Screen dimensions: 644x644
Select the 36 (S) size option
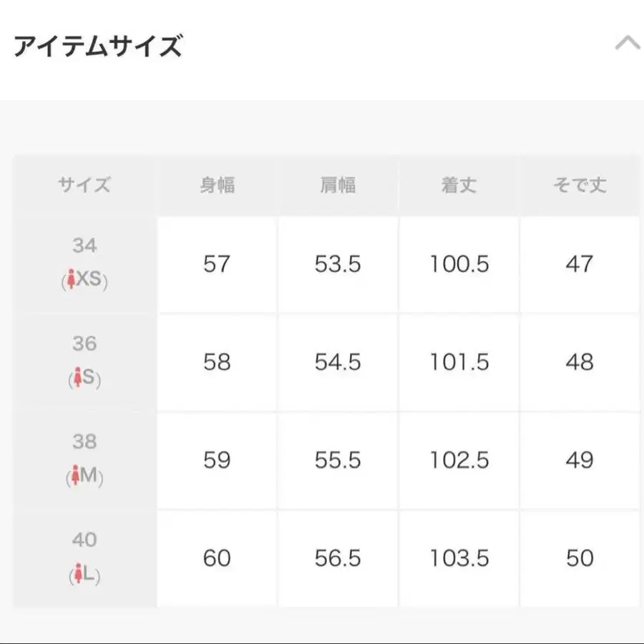pyautogui.click(x=86, y=362)
